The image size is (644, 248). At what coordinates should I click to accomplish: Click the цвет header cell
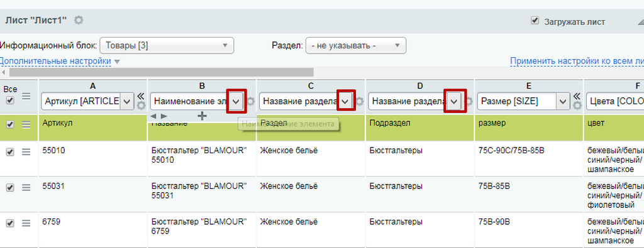(x=614, y=127)
